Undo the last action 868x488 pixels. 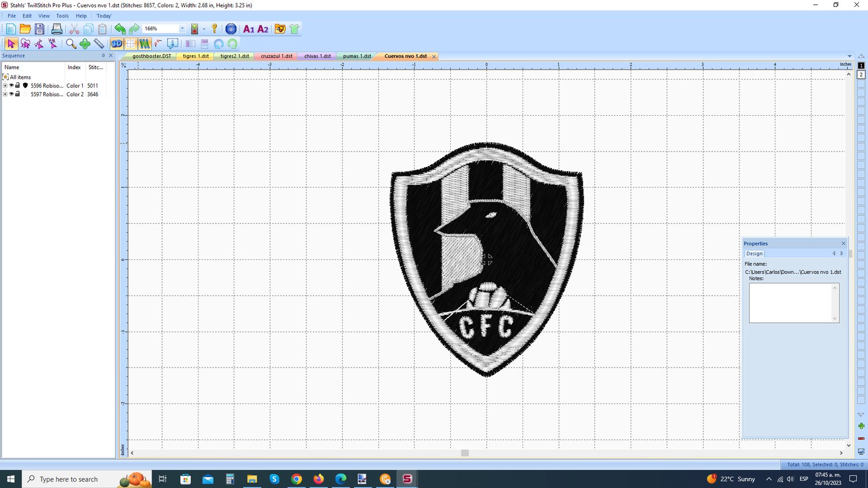[x=120, y=29]
